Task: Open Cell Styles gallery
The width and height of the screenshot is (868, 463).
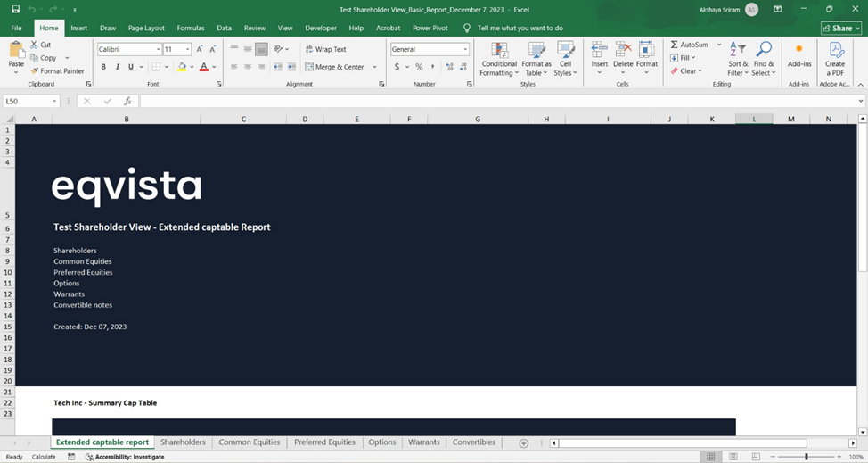Action: click(x=565, y=59)
